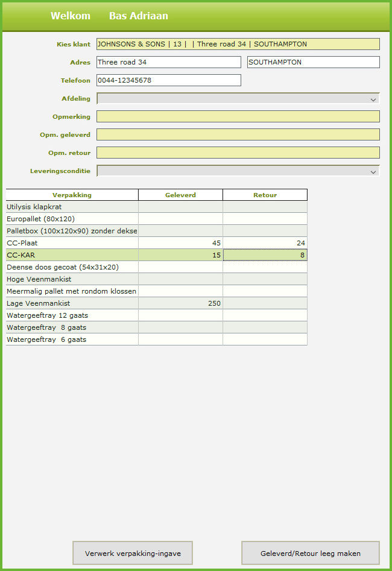Click Retour cell for Palletbox
The width and height of the screenshot is (392, 571).
pyautogui.click(x=265, y=231)
